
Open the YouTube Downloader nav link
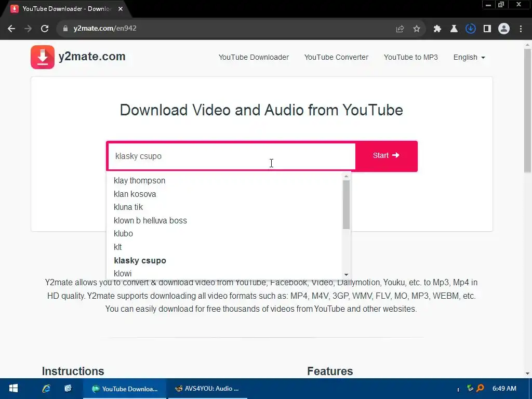[254, 57]
